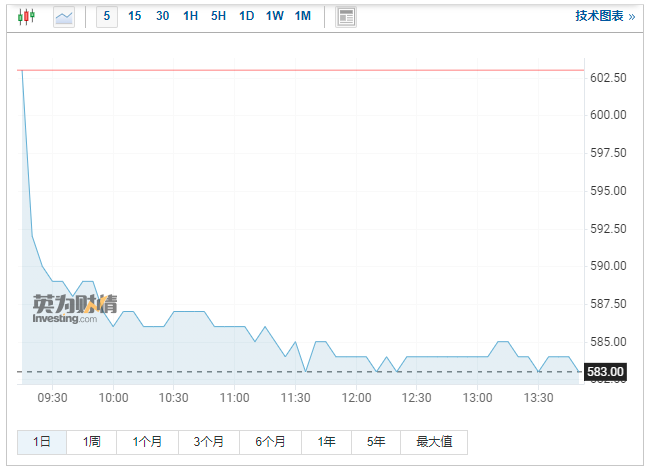Click the 13:30 time axis label

[538, 398]
